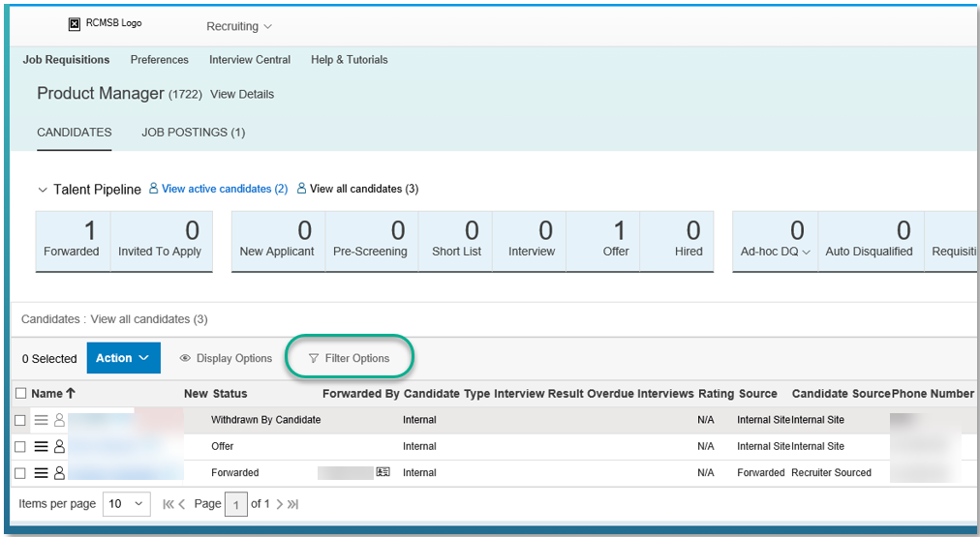Open row menu icon for Withdrawn candidate
Image resolution: width=980 pixels, height=537 pixels.
point(41,420)
